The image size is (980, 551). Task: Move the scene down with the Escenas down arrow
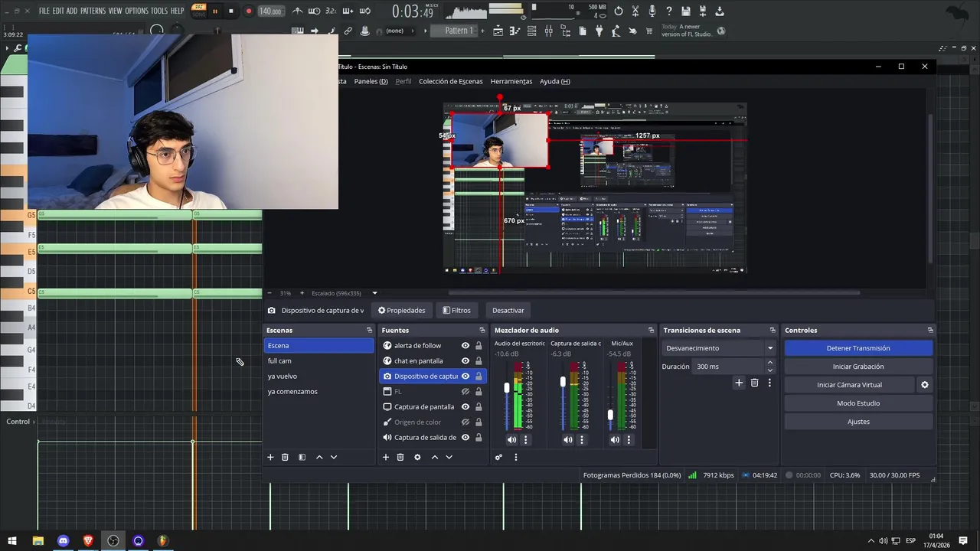(x=333, y=457)
